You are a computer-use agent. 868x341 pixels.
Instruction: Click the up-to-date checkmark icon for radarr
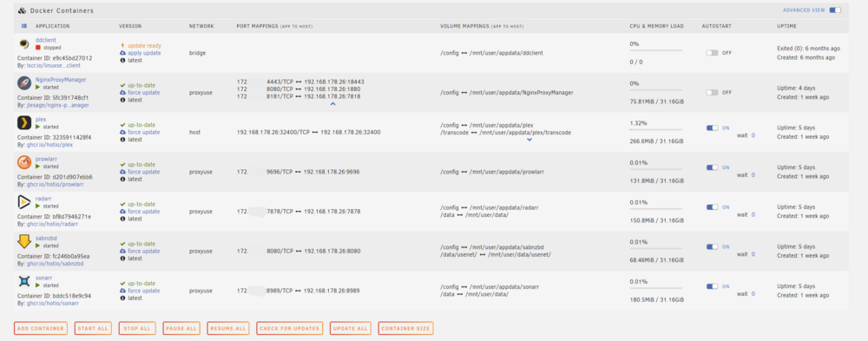[x=122, y=204]
